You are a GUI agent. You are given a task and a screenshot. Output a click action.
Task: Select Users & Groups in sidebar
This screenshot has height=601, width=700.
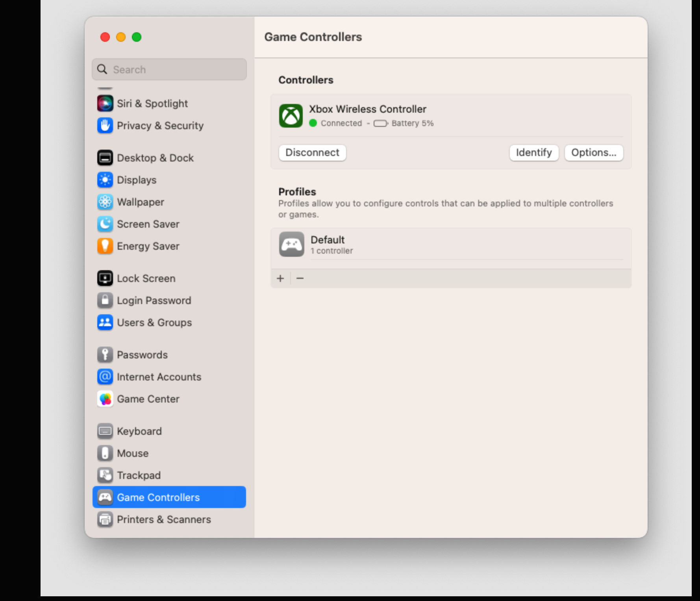click(169, 323)
